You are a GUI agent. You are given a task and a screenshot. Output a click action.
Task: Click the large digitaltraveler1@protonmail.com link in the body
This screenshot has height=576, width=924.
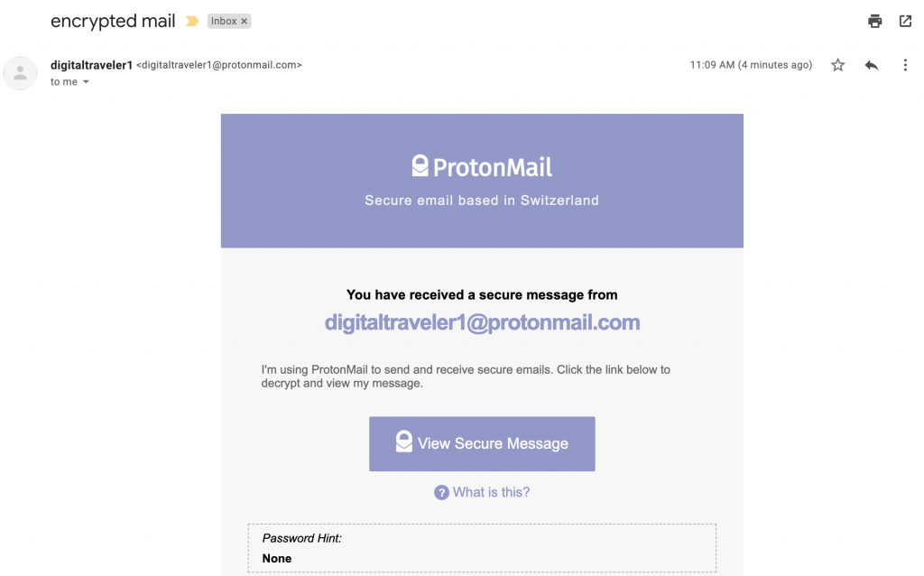tap(482, 323)
